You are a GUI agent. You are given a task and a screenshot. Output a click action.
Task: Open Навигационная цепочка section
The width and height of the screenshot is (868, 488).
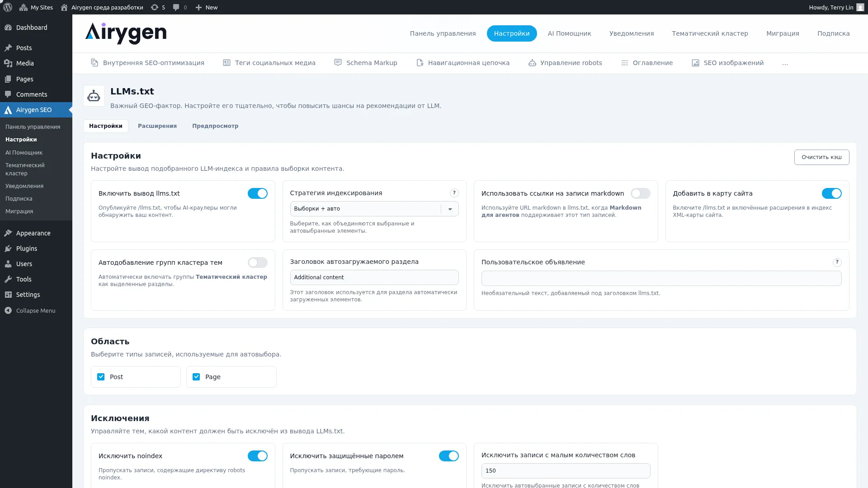pos(462,63)
